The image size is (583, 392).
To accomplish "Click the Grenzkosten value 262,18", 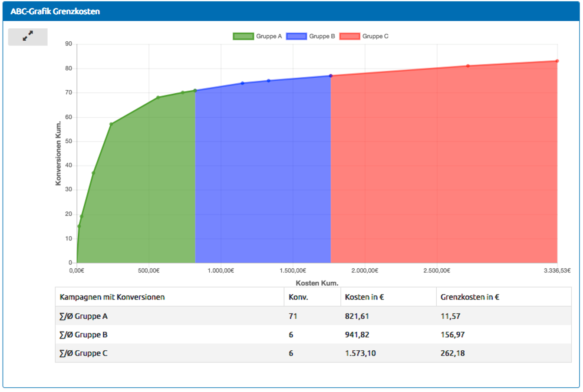I will coord(452,353).
